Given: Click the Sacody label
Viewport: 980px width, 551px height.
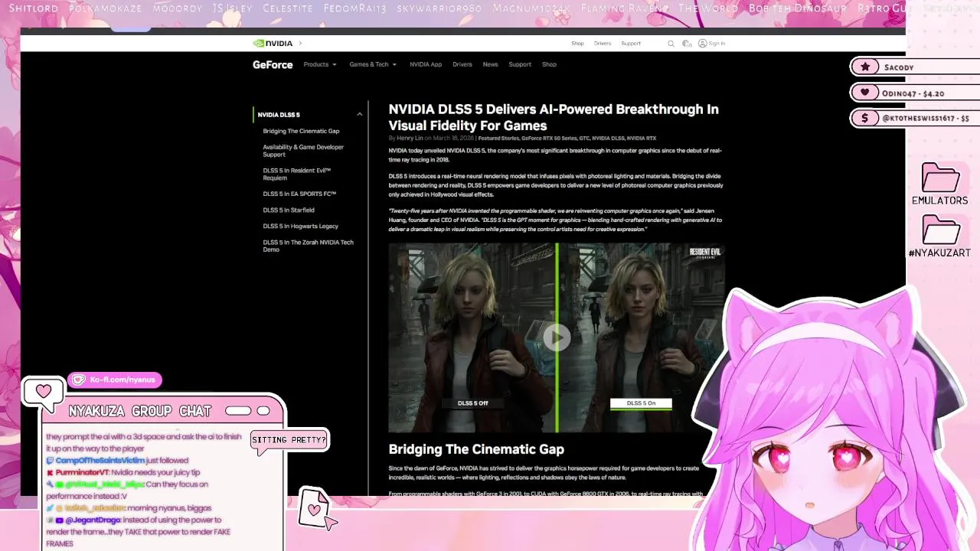Looking at the screenshot, I should 899,67.
